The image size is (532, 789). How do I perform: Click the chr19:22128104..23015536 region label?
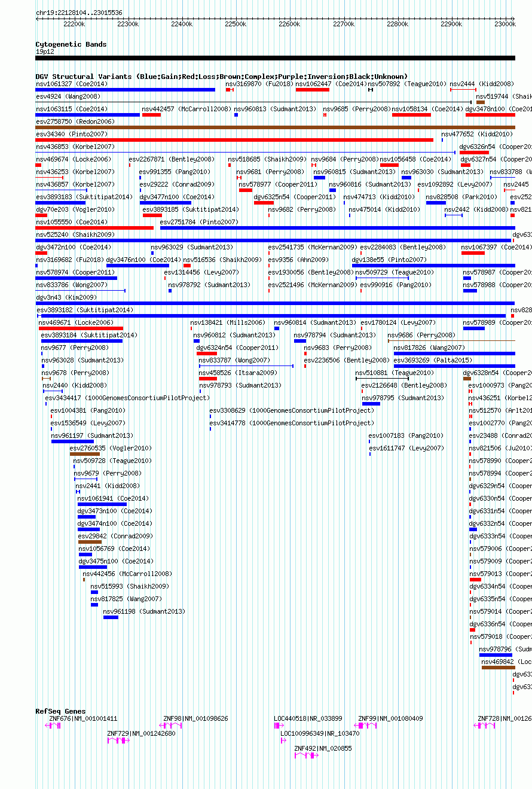pyautogui.click(x=79, y=12)
